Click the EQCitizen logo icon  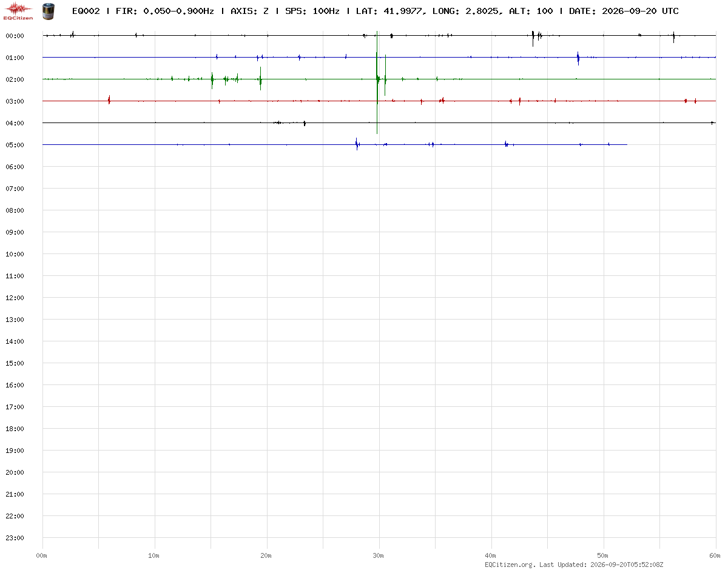point(18,11)
